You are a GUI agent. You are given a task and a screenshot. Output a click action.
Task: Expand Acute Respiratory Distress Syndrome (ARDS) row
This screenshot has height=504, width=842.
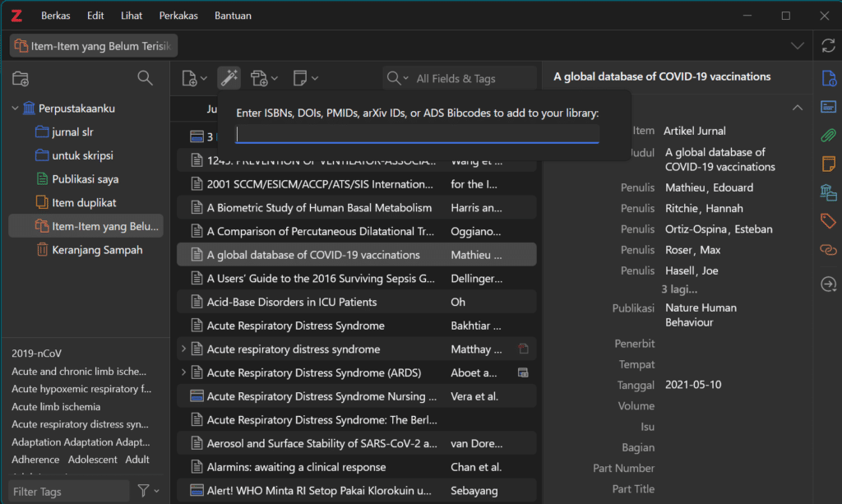point(183,372)
